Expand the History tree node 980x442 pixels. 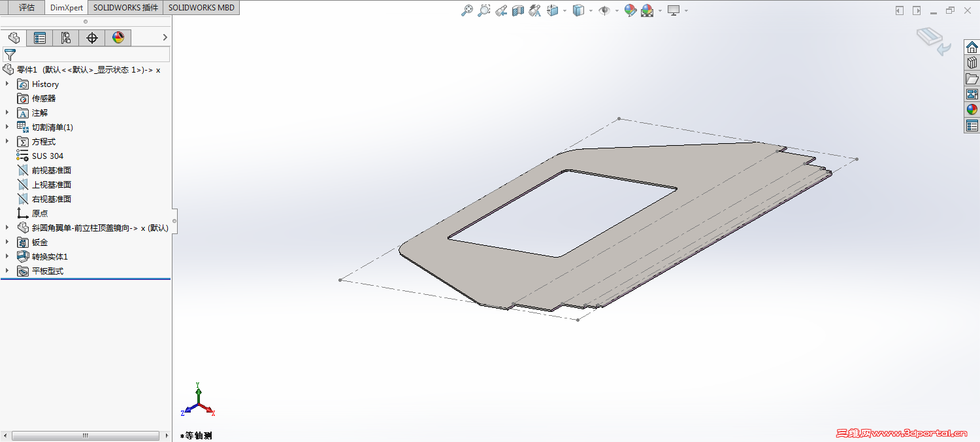coord(8,84)
